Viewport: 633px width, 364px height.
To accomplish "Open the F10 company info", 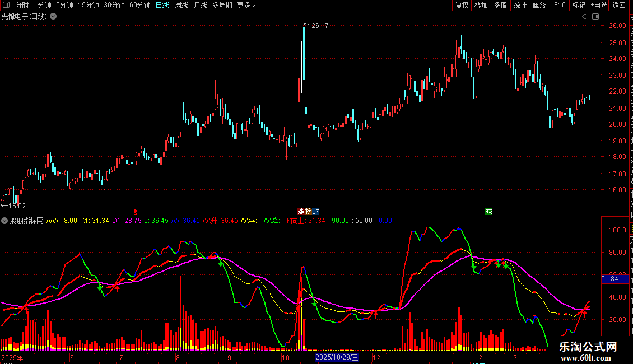I will tap(560, 5).
